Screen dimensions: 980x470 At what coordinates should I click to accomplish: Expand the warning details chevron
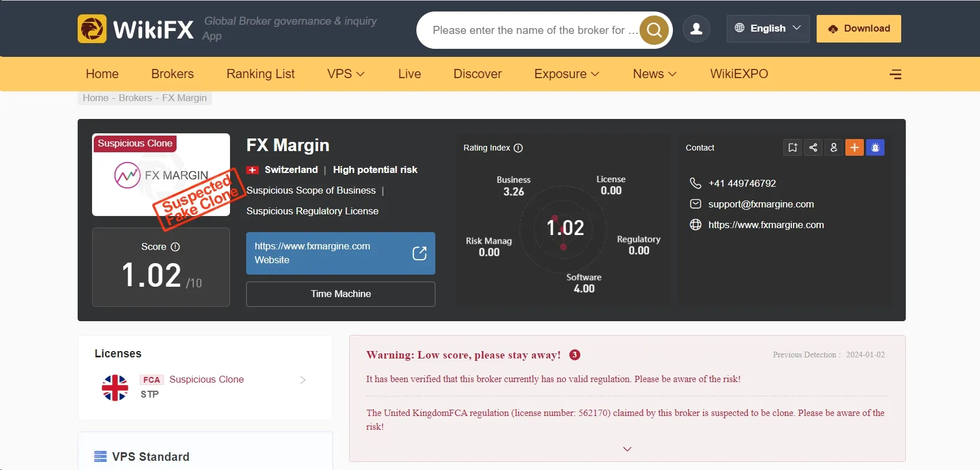pyautogui.click(x=627, y=449)
